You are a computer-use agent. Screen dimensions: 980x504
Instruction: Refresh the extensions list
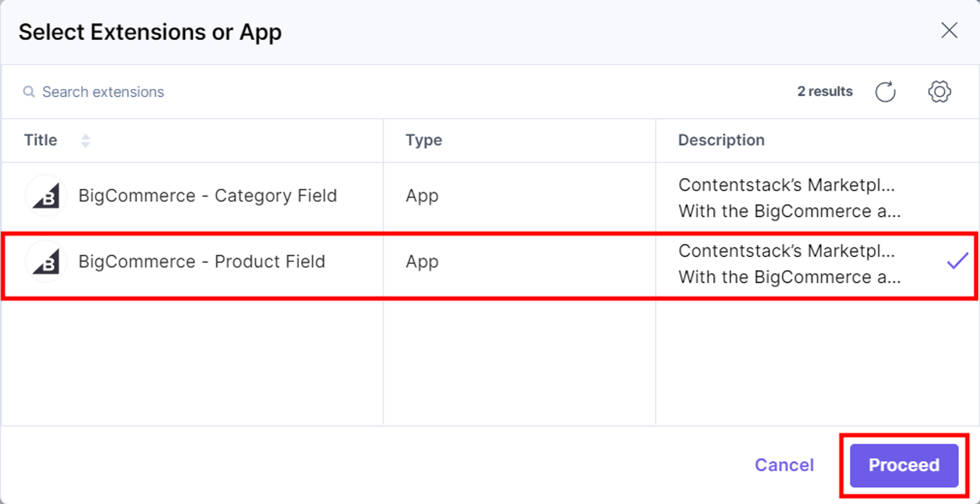(x=885, y=92)
